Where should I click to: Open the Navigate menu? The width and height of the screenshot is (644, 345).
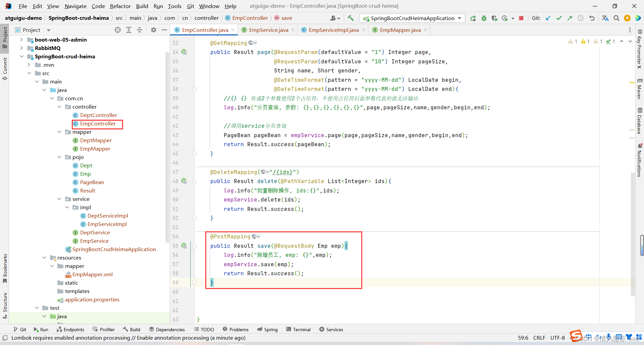click(75, 6)
